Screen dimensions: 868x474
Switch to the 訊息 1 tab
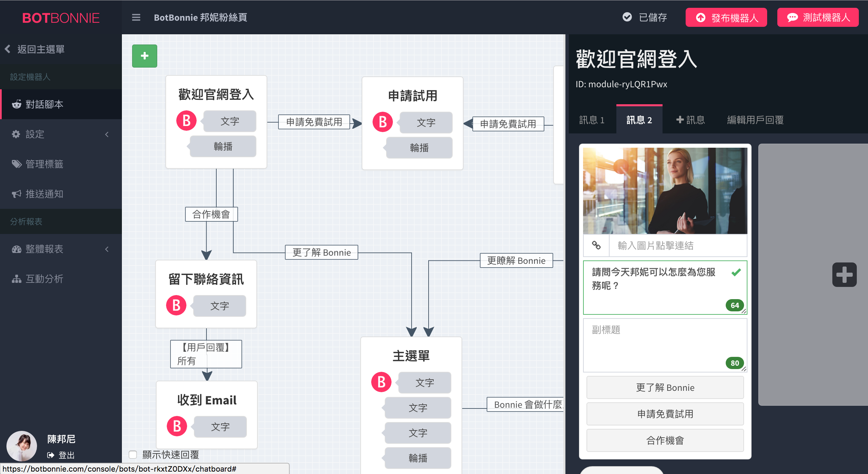pos(592,120)
